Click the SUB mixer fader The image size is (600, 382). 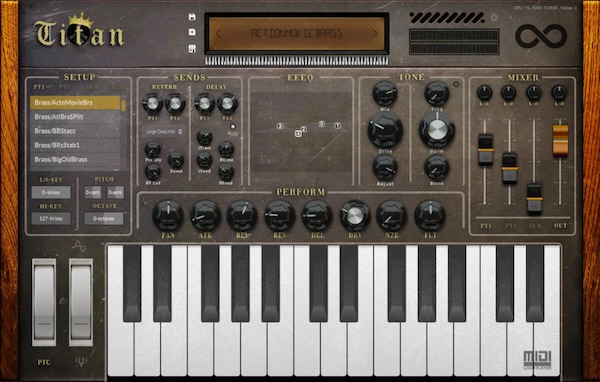pyautogui.click(x=534, y=198)
